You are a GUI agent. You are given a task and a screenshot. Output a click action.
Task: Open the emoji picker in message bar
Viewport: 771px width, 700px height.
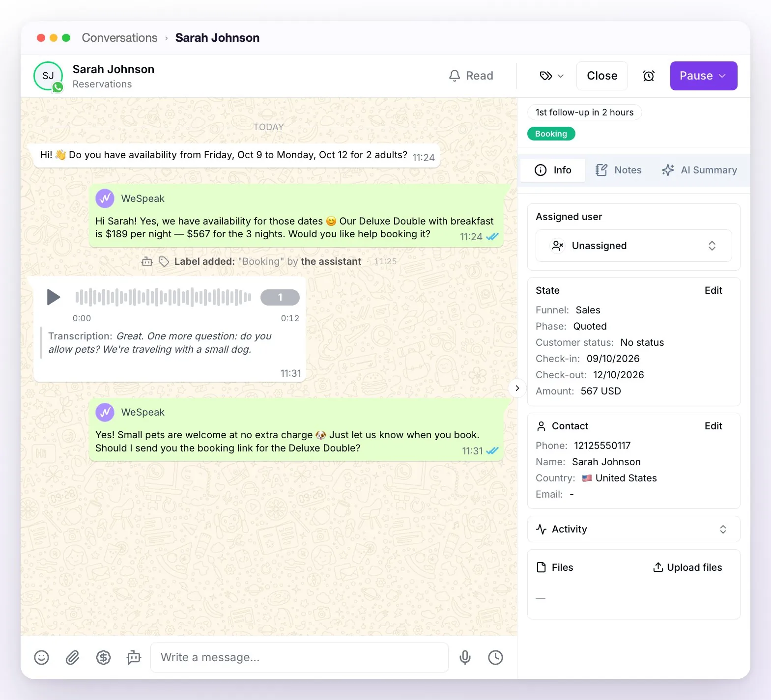point(41,657)
